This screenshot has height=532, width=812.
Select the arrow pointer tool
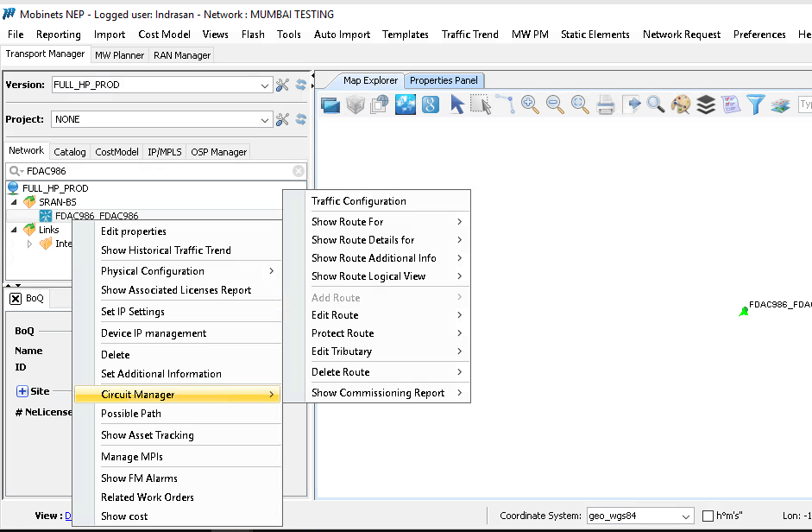(x=456, y=104)
